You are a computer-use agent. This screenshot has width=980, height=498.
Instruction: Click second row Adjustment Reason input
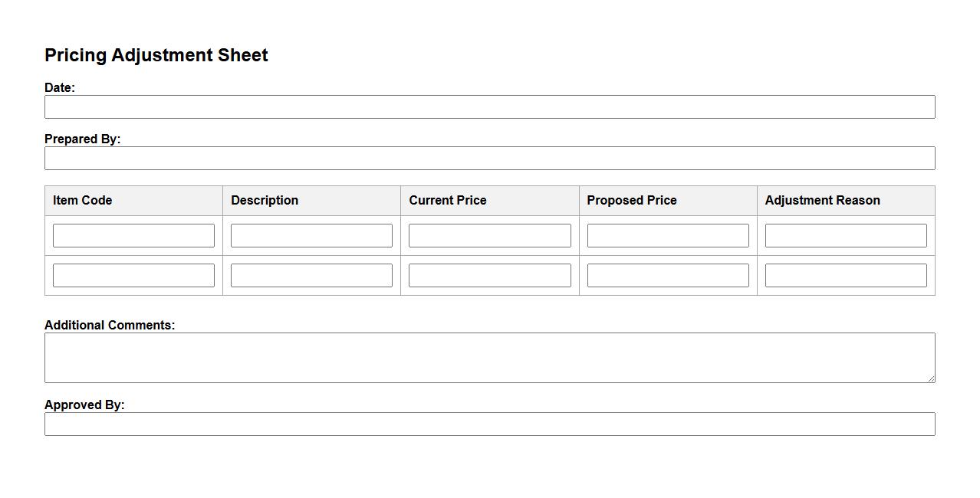click(845, 276)
